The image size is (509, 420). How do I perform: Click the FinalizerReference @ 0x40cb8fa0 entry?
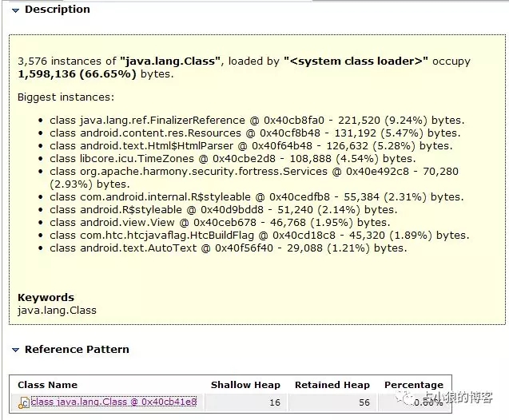point(257,121)
